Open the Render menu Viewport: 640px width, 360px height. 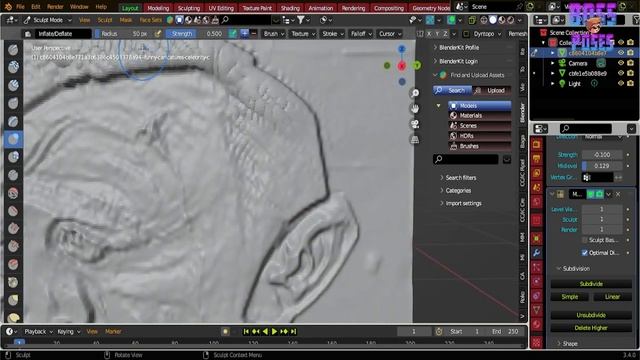coord(55,7)
